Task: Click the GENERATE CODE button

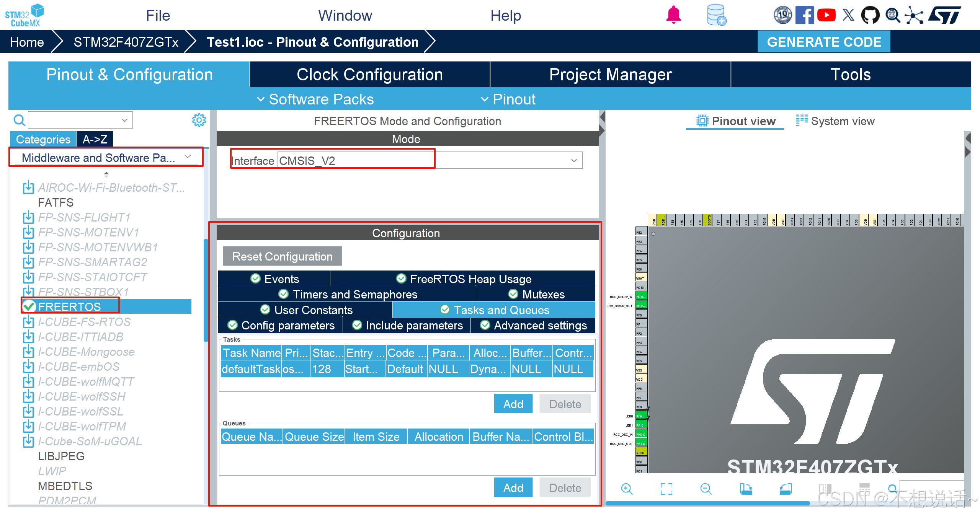Action: click(824, 42)
